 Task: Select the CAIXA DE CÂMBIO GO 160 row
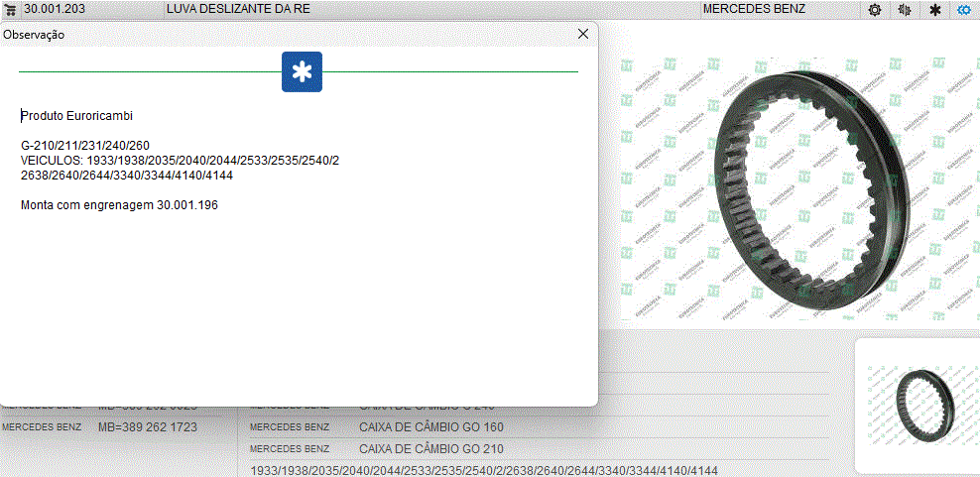coord(431,427)
